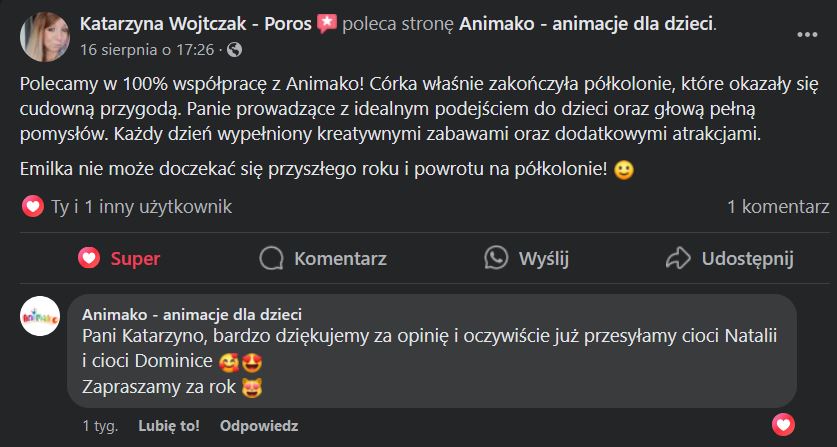The image size is (837, 447).
Task: Click the Katarzyna Wojtczak - Poros name link
Action: pos(196,22)
